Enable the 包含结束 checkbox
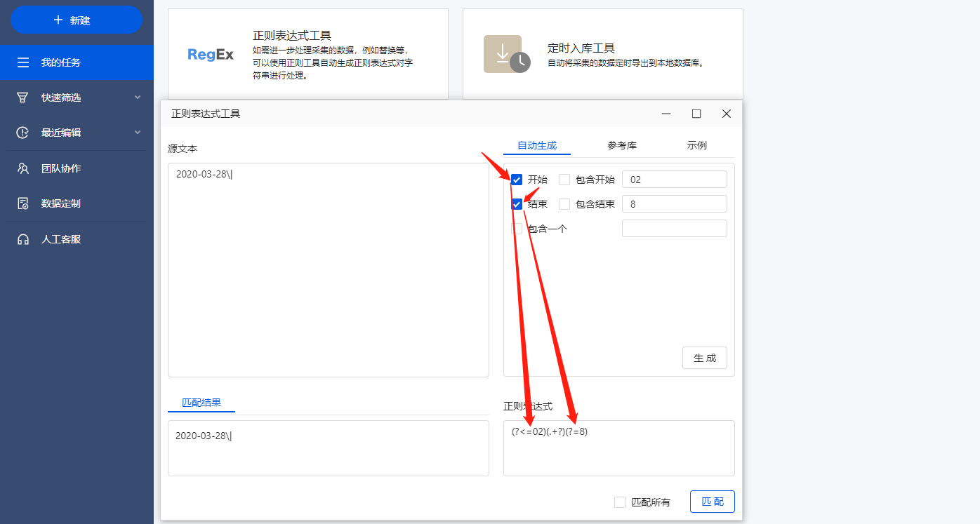Image resolution: width=980 pixels, height=524 pixels. pos(564,204)
